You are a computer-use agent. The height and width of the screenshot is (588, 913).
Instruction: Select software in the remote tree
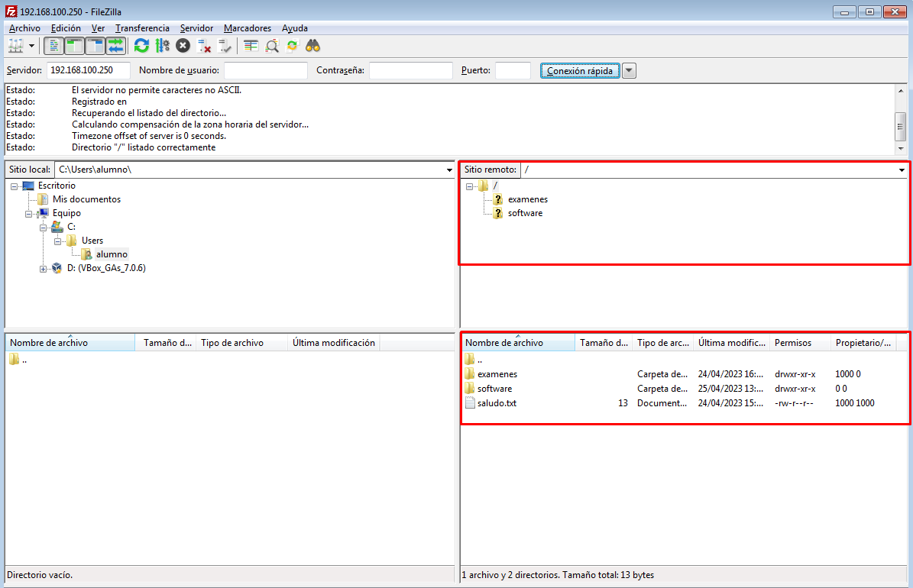click(x=525, y=213)
